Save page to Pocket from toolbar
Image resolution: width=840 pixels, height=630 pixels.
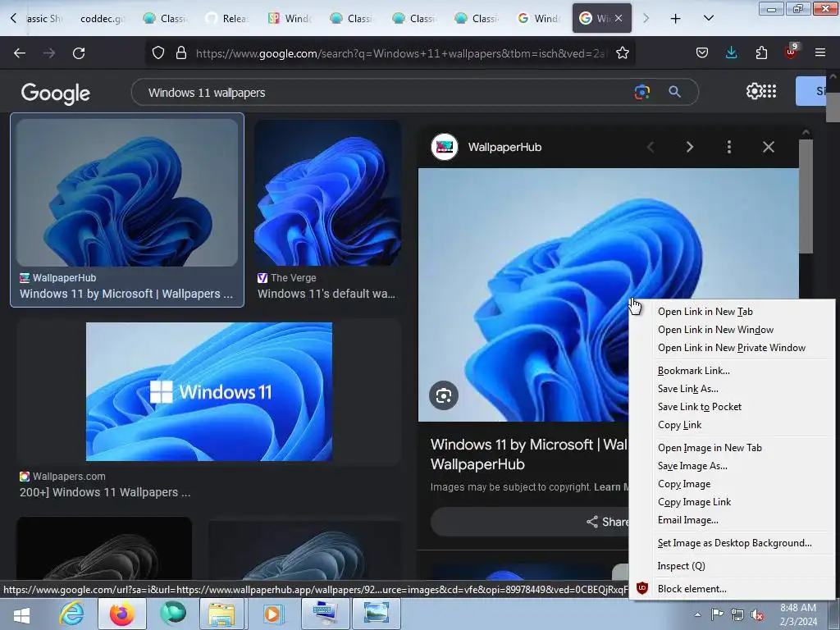point(702,53)
